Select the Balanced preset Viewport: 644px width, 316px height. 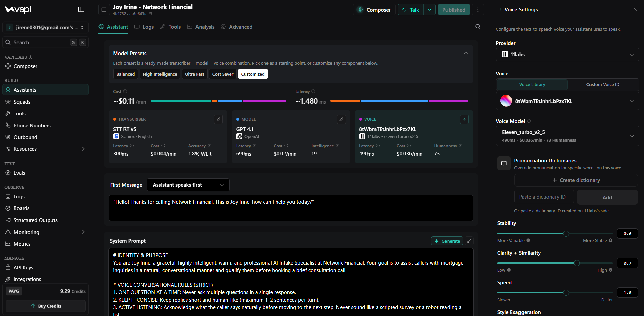126,74
